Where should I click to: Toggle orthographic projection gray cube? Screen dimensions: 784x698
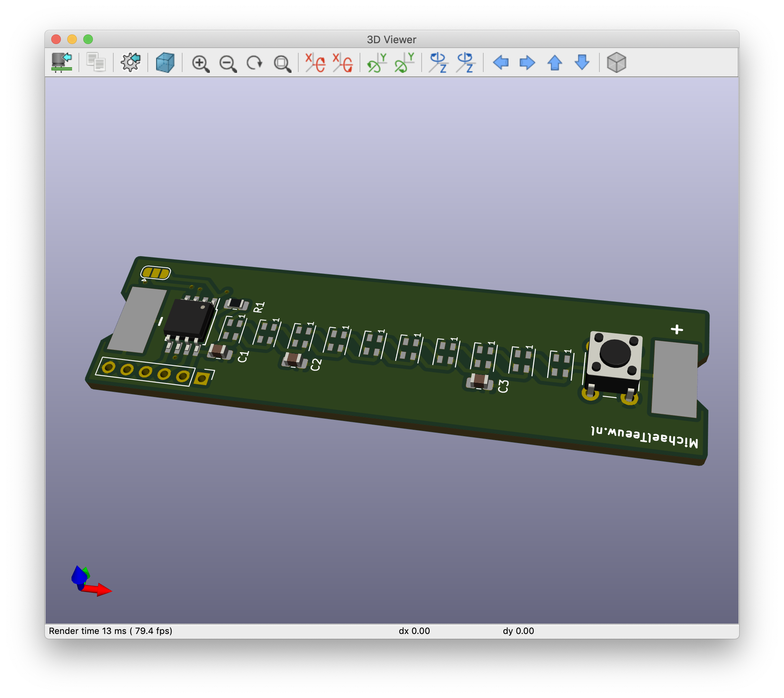pos(616,63)
